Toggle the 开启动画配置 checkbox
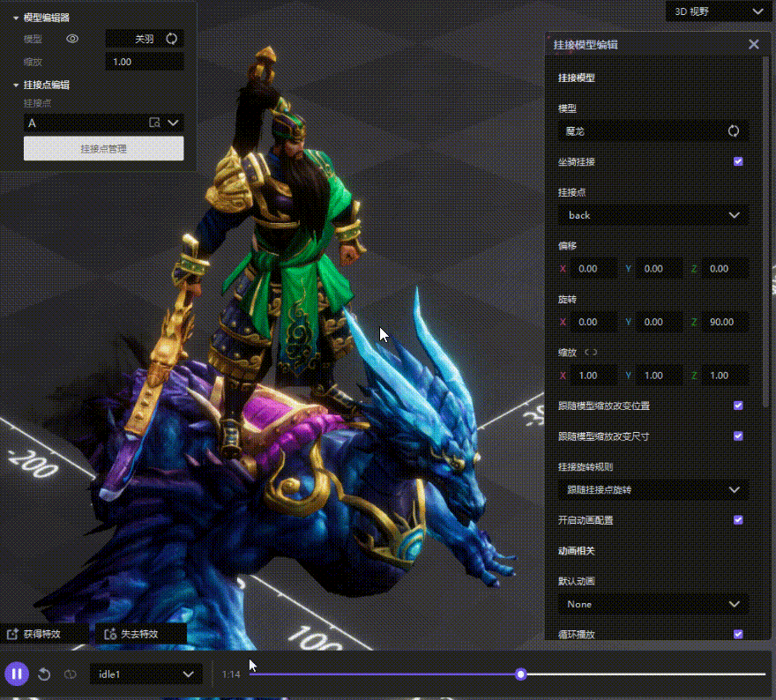The image size is (776, 700). (738, 520)
